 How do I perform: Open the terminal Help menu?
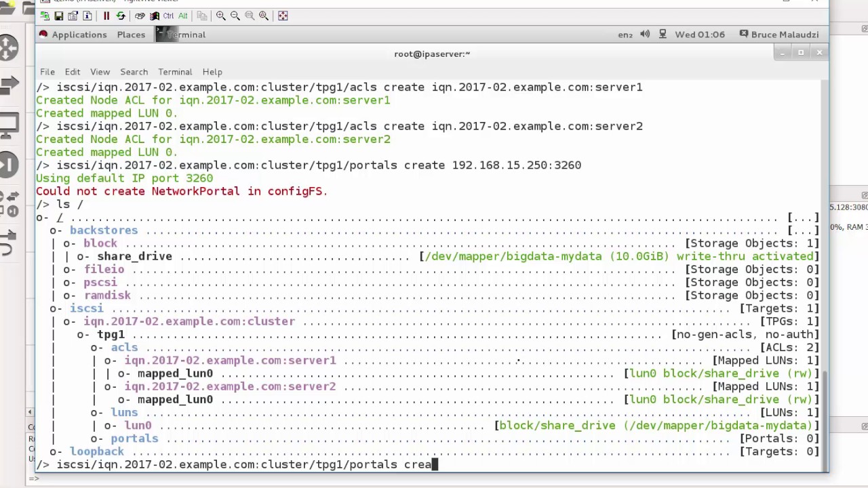[x=212, y=72]
